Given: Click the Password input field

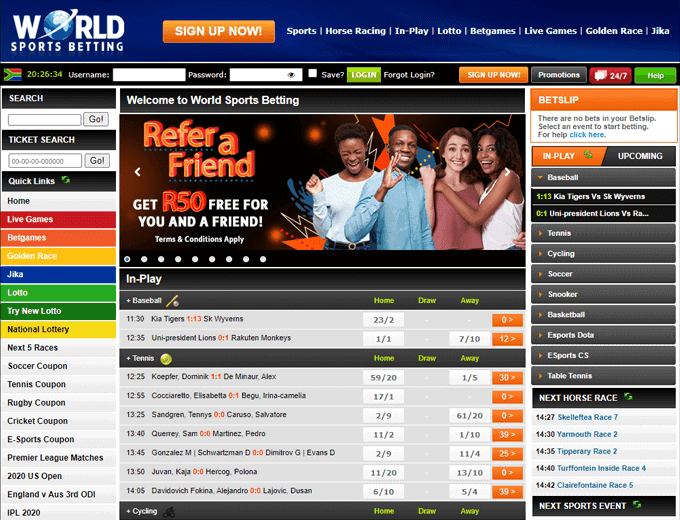Looking at the screenshot, I should click(265, 75).
